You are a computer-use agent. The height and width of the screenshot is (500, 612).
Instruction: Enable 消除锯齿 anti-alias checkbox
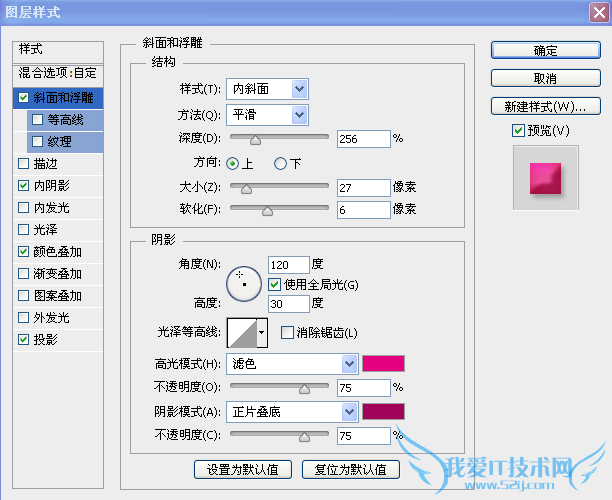click(x=287, y=333)
